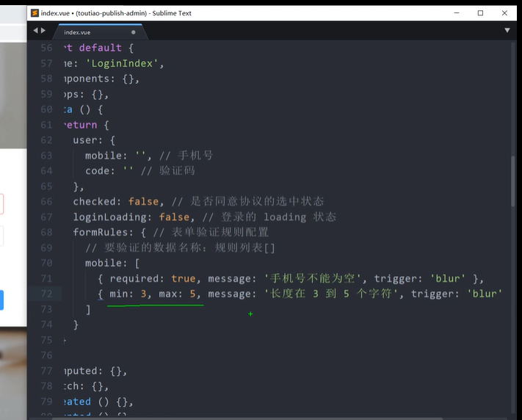Maximize the Sublime Text window

[480, 13]
